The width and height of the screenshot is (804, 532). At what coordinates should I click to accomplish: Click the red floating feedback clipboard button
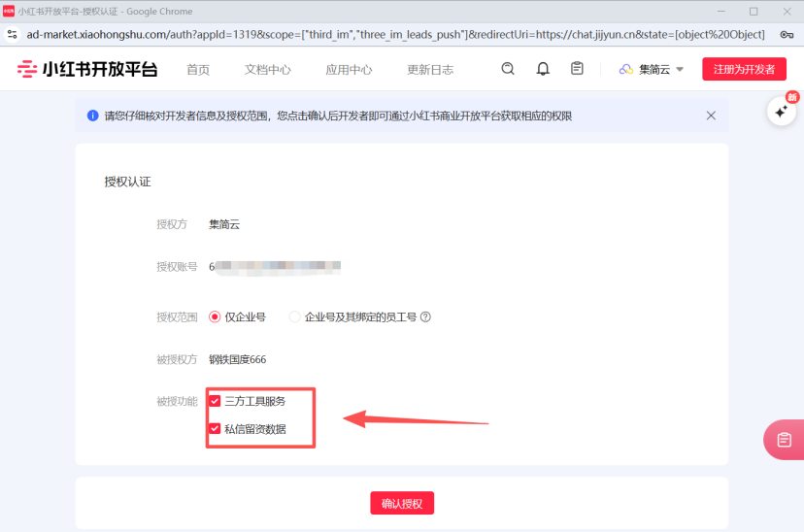click(x=784, y=440)
